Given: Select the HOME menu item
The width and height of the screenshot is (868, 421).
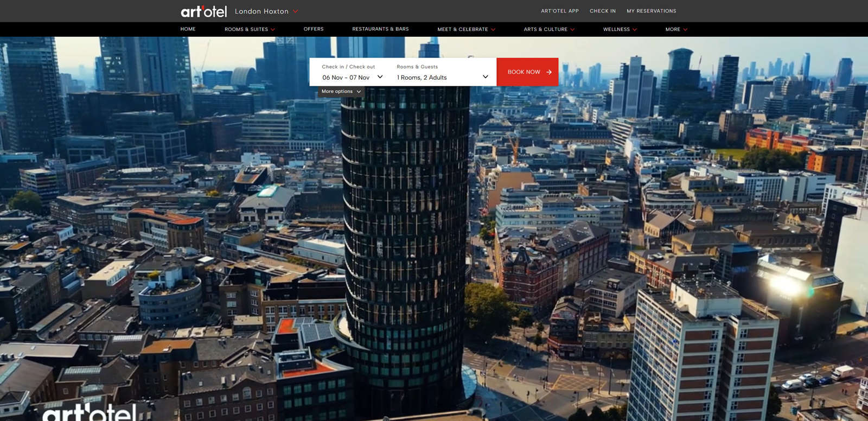Looking at the screenshot, I should pyautogui.click(x=188, y=29).
